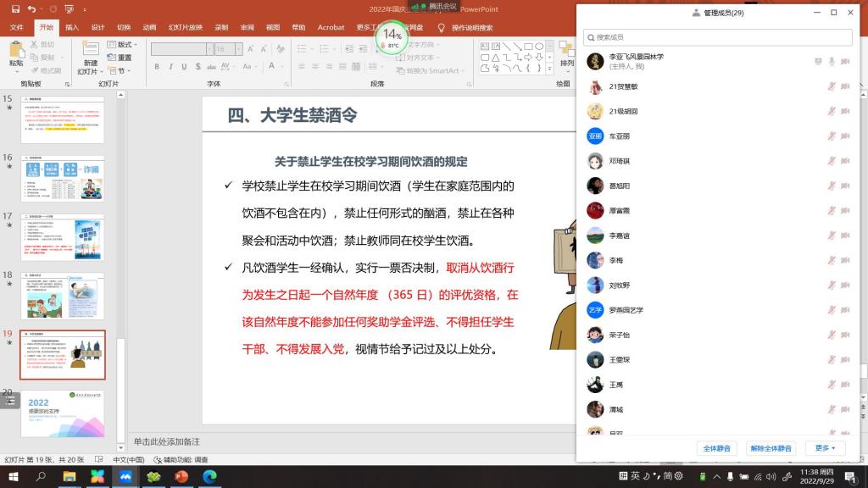Toggle Italic formatting in font group
868x488 pixels.
coord(169,66)
